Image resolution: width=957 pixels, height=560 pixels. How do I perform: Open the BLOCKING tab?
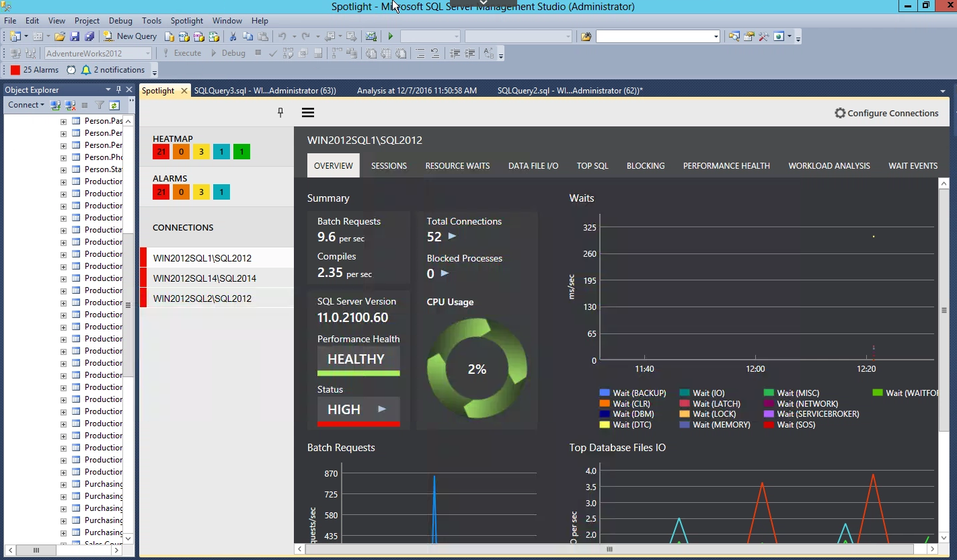[646, 165]
